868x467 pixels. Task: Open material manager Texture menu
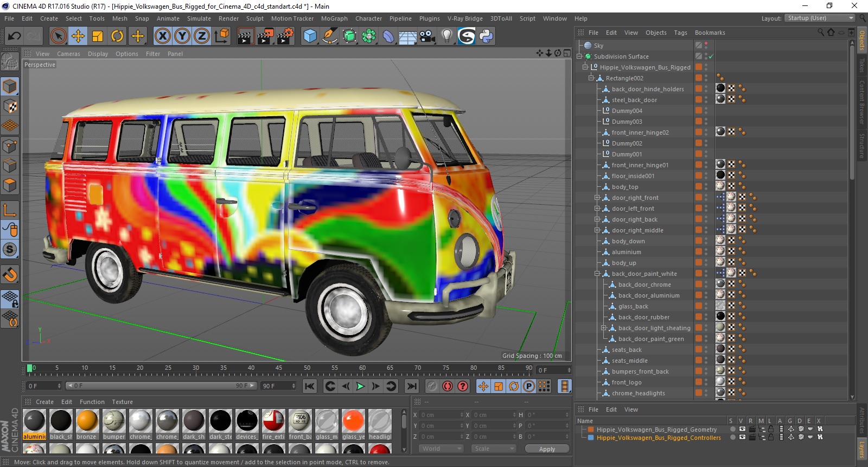[x=123, y=402]
